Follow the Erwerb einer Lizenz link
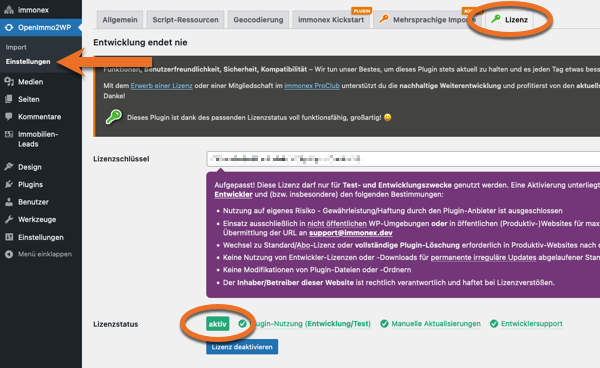Screen dimensions: 600x368 tap(161, 86)
